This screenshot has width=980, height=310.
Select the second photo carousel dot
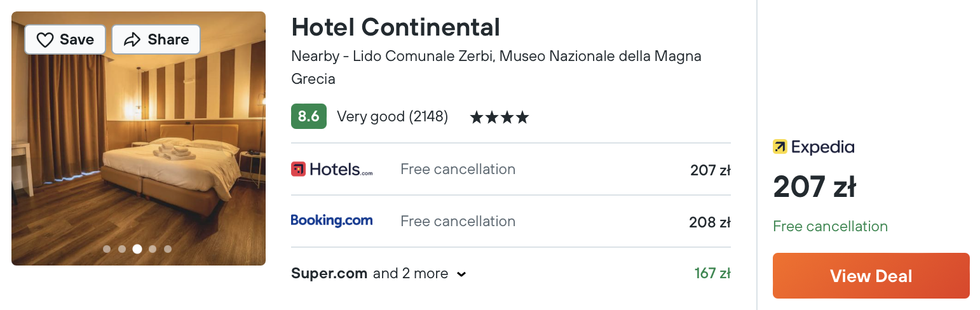[122, 249]
